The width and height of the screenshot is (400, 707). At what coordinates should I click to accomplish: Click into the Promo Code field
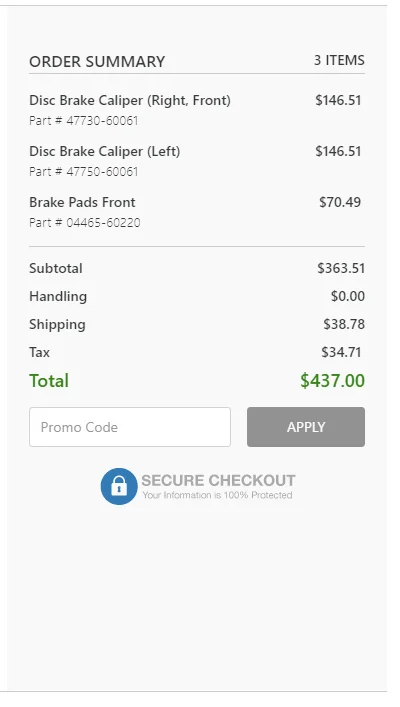point(130,427)
